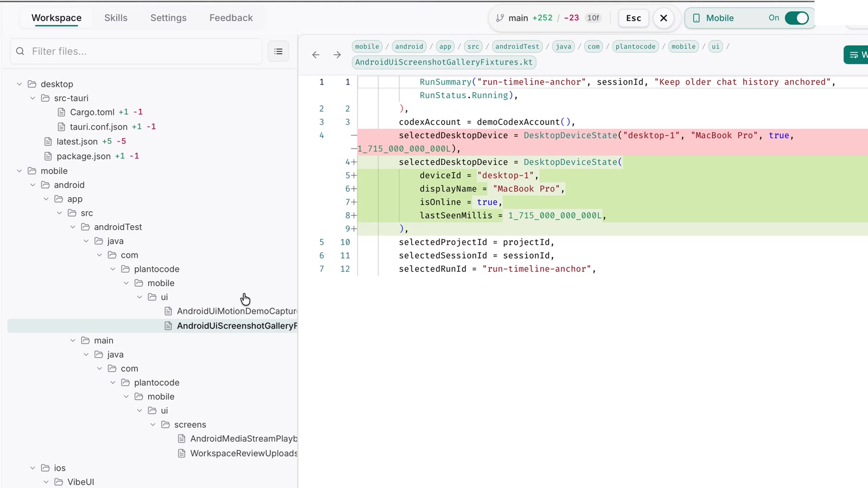Open AndroidUiMotionDemoCapture file
The width and height of the screenshot is (868, 488).
pos(237,311)
